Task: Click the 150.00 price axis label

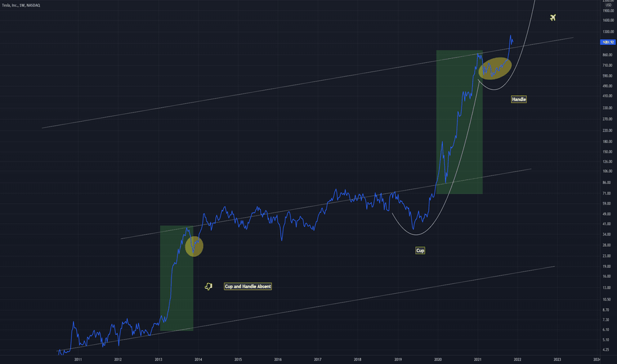Action: (x=608, y=152)
